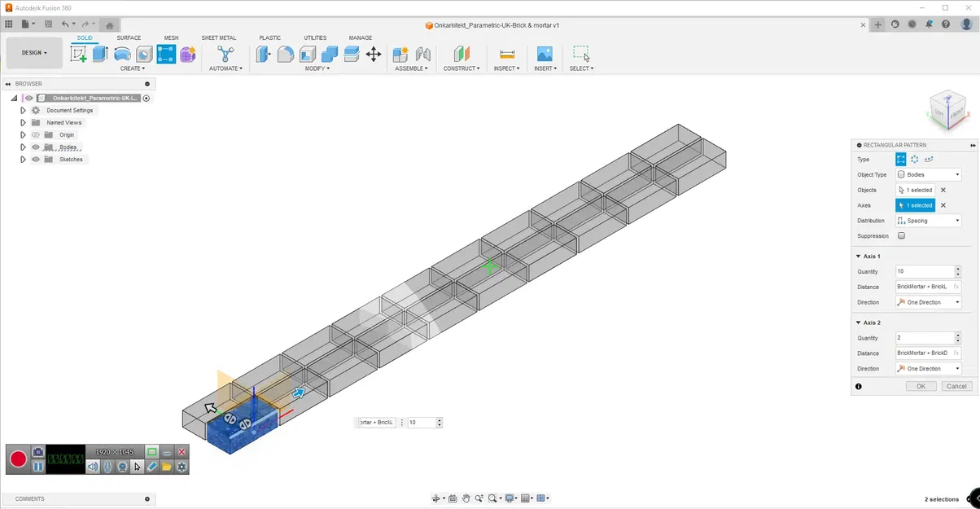Switch to the SURFACE tab
The height and width of the screenshot is (509, 980).
[128, 37]
